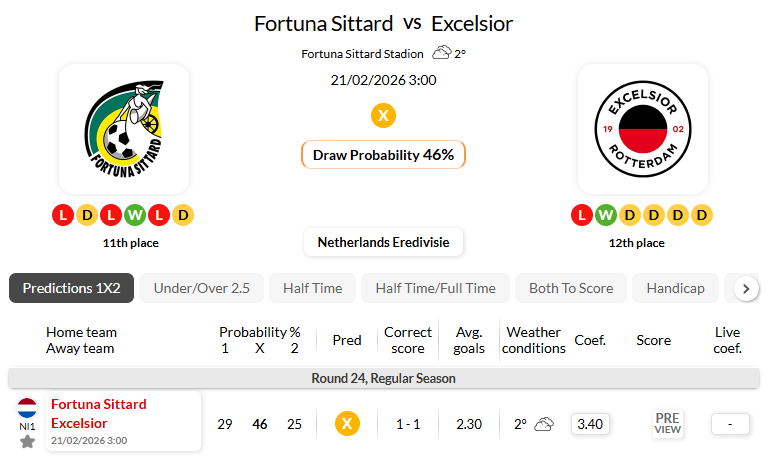Click the live coefficient dash box

730,424
